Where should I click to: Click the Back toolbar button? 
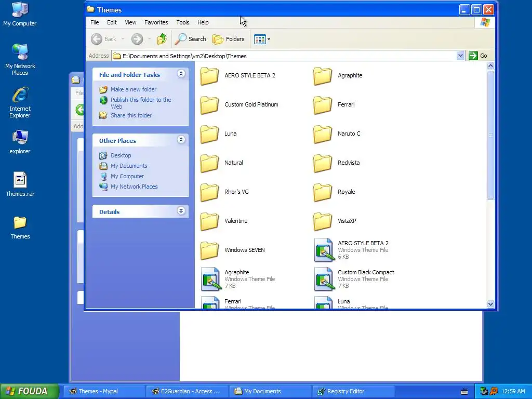[x=104, y=39]
